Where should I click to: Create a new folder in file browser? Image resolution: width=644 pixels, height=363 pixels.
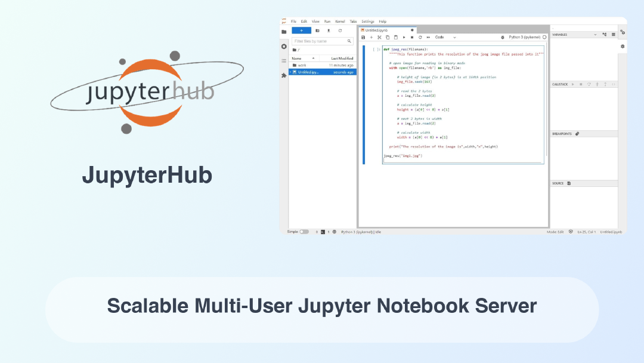coord(317,30)
